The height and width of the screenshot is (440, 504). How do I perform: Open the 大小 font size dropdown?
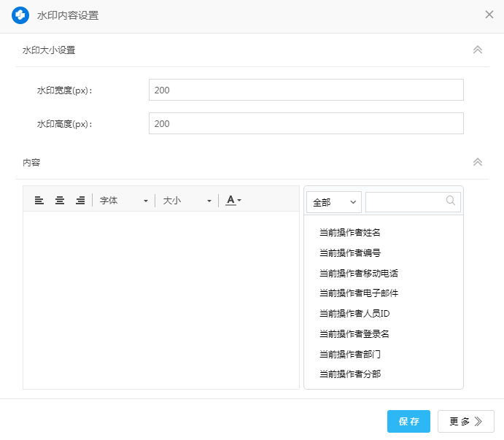[187, 200]
